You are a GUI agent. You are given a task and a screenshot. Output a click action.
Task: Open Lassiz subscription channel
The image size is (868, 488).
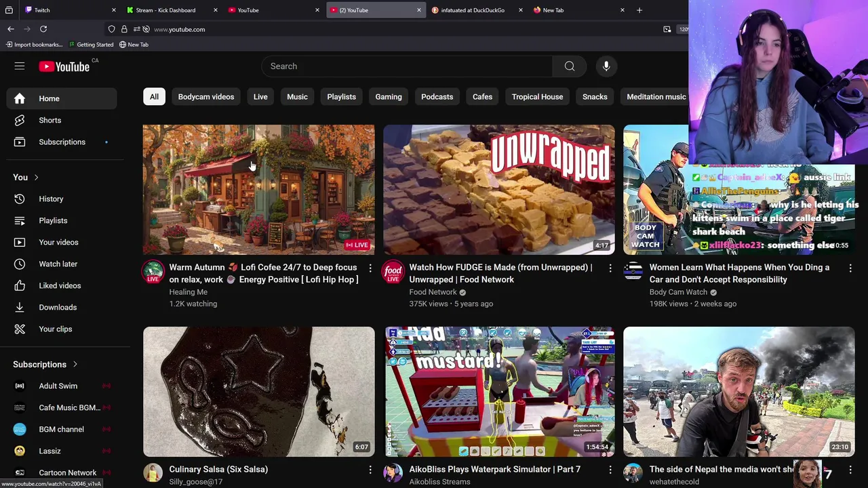(x=62, y=451)
